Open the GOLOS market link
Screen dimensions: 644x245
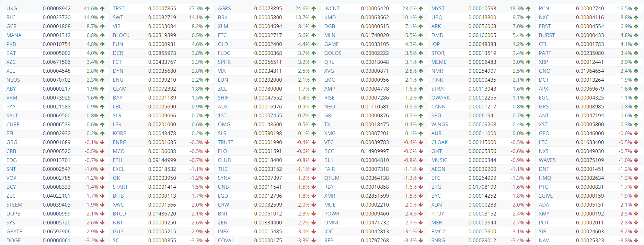(333, 53)
